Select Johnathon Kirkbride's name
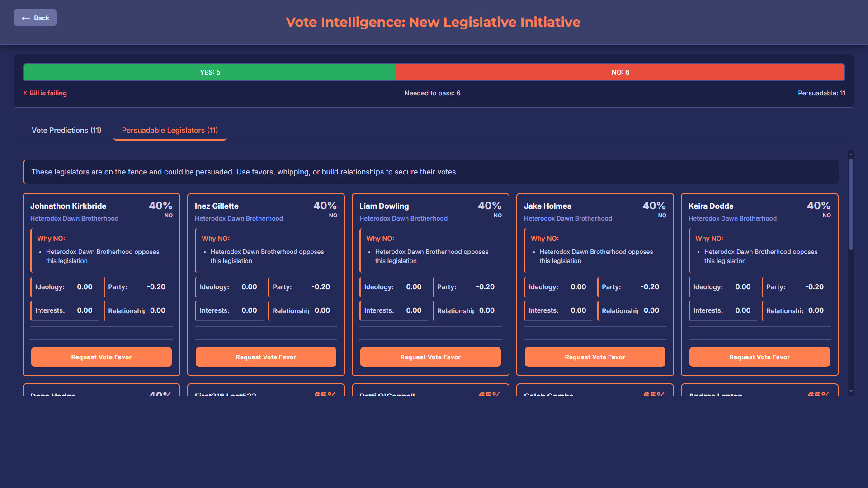Image resolution: width=868 pixels, height=488 pixels. (x=68, y=206)
